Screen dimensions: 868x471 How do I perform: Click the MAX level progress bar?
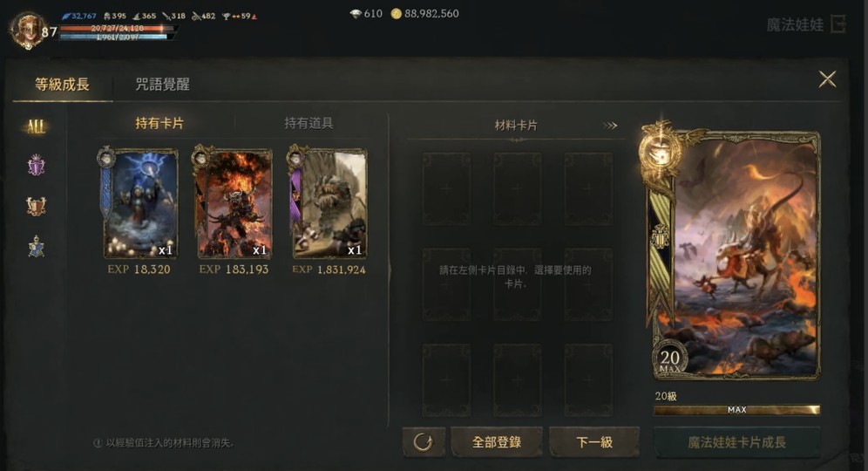[736, 409]
